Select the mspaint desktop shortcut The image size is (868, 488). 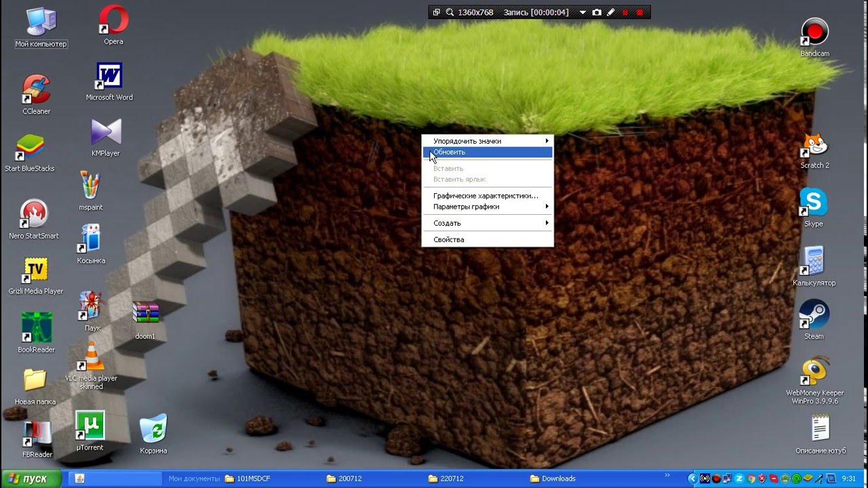91,191
